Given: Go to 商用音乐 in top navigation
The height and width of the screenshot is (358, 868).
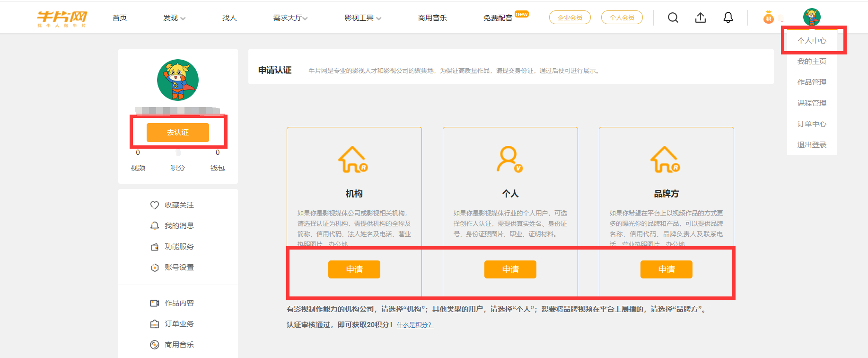Looking at the screenshot, I should pyautogui.click(x=432, y=18).
